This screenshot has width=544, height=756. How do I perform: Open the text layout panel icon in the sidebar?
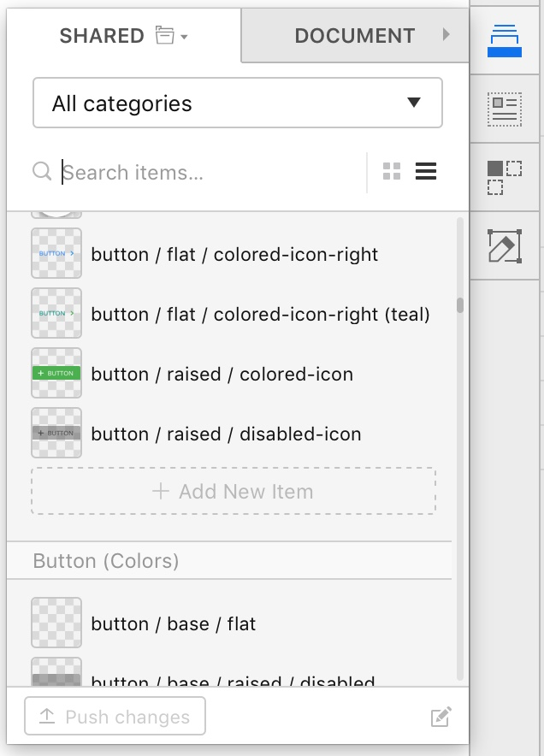[505, 107]
